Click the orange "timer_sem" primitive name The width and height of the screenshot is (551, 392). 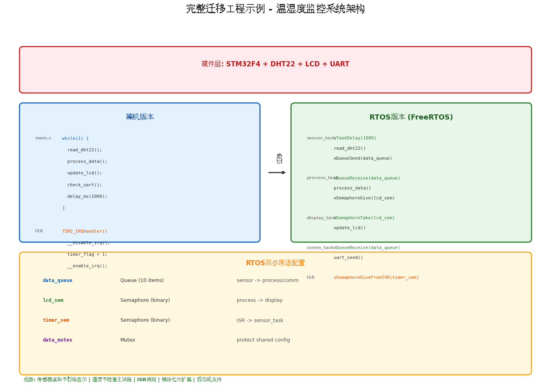point(56,320)
